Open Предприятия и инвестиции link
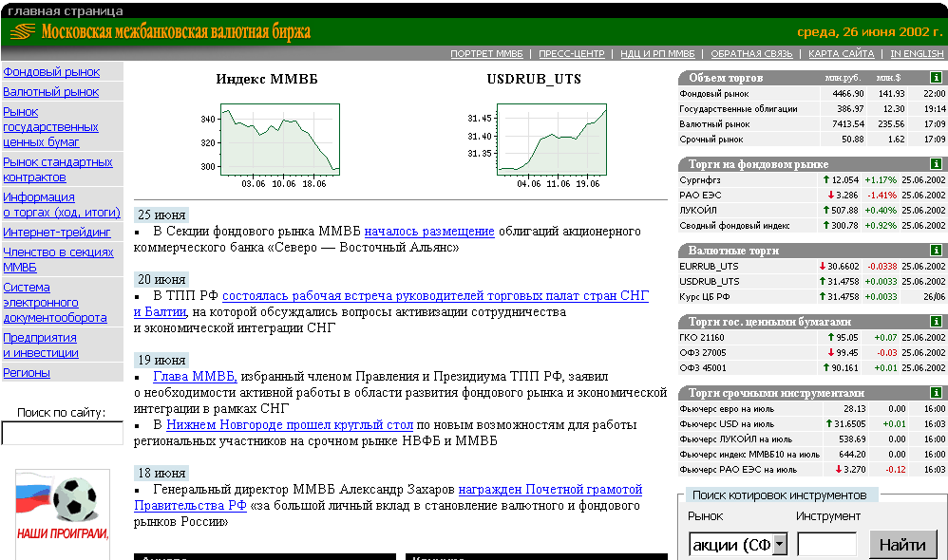Viewport: 948px width, 560px height. pyautogui.click(x=41, y=345)
